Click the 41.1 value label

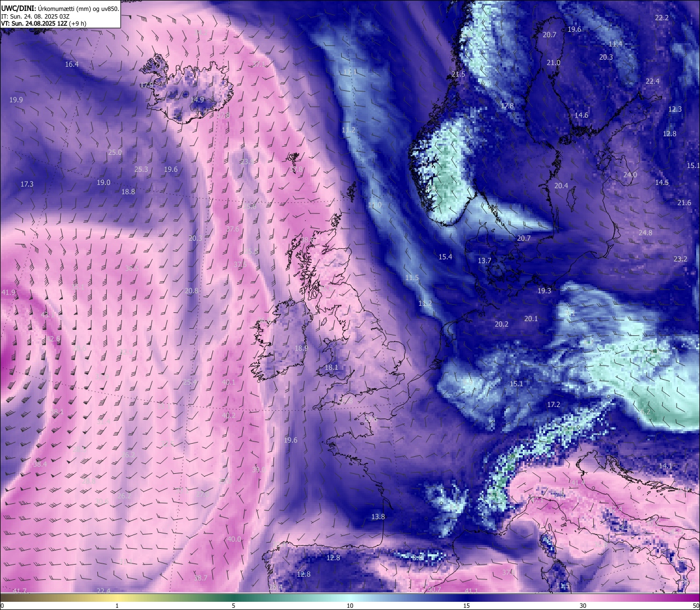471,591
